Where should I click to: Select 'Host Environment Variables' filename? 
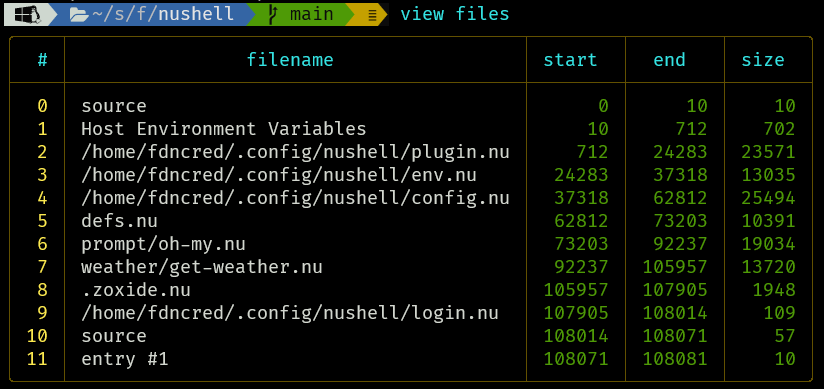tap(224, 129)
